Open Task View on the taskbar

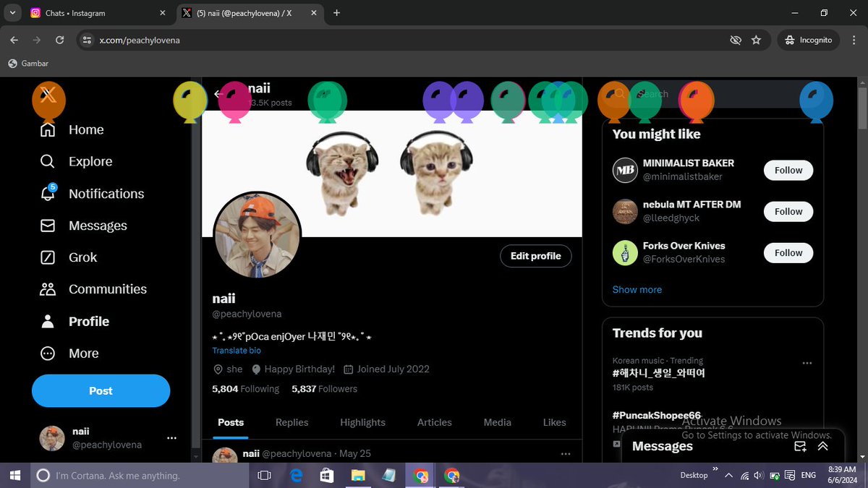(x=264, y=476)
